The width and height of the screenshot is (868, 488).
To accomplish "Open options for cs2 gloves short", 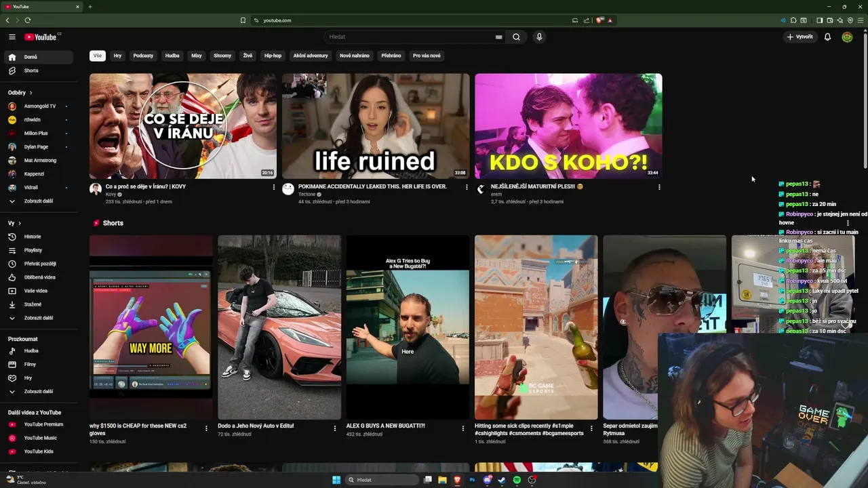I will [206, 428].
